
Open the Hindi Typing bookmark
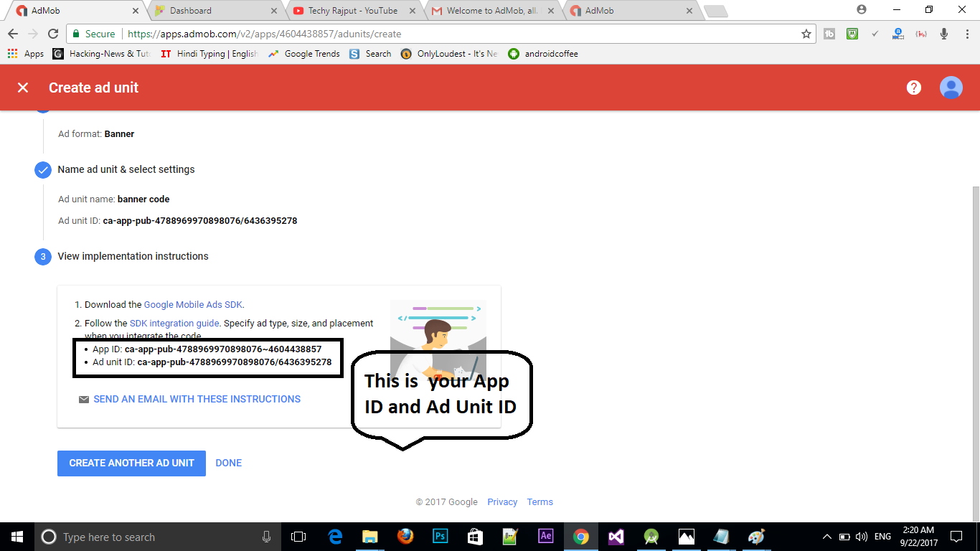[209, 54]
